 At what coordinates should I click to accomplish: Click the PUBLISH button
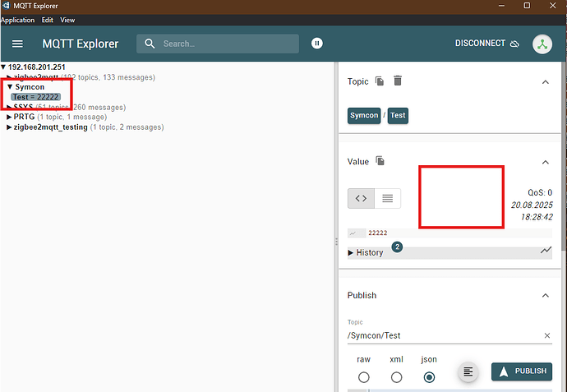click(x=522, y=371)
